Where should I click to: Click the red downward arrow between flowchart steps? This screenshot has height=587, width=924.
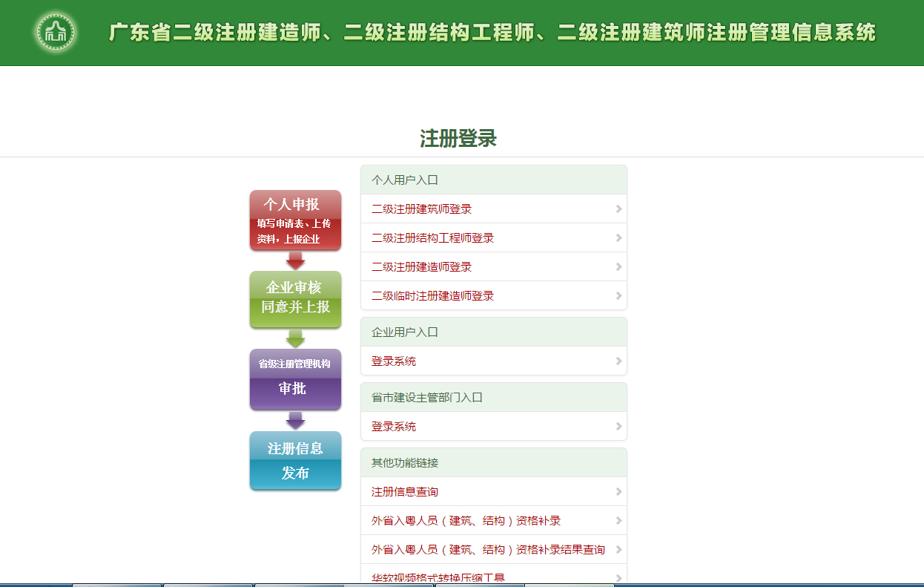tap(295, 260)
